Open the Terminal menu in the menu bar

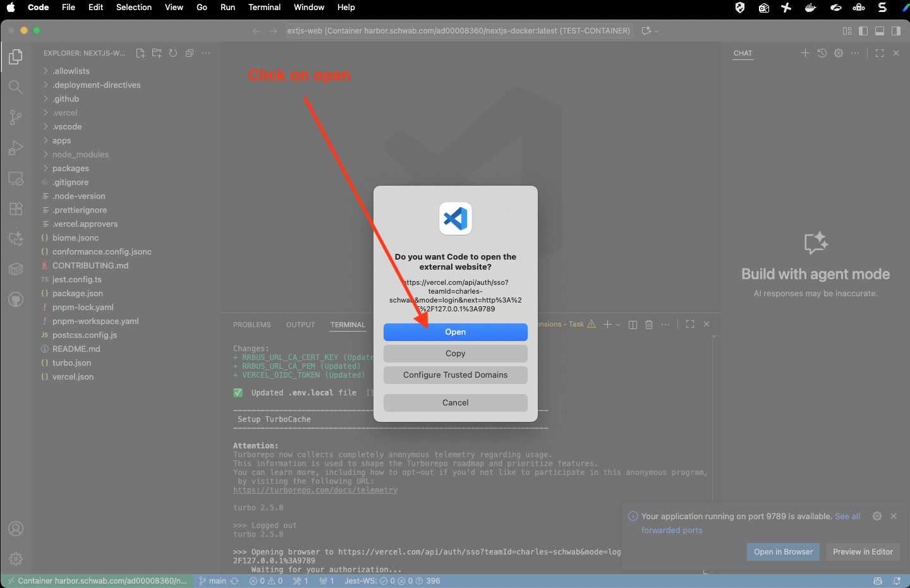point(264,7)
